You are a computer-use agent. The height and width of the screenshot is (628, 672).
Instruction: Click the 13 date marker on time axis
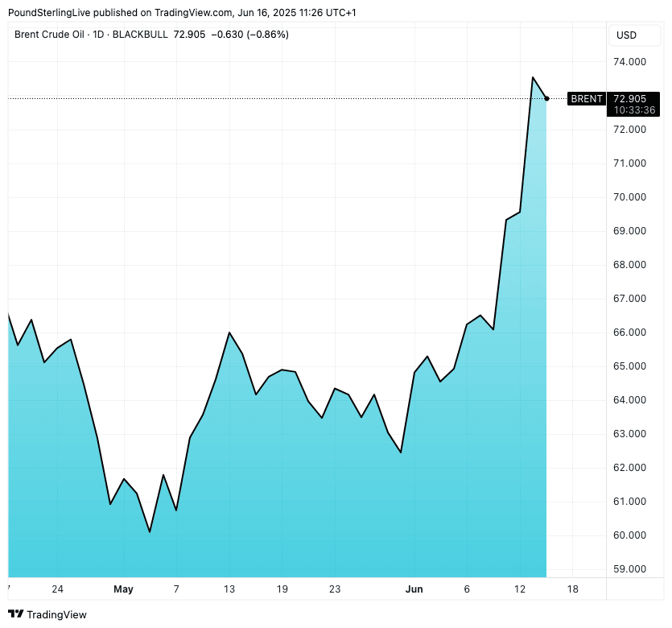pyautogui.click(x=229, y=589)
